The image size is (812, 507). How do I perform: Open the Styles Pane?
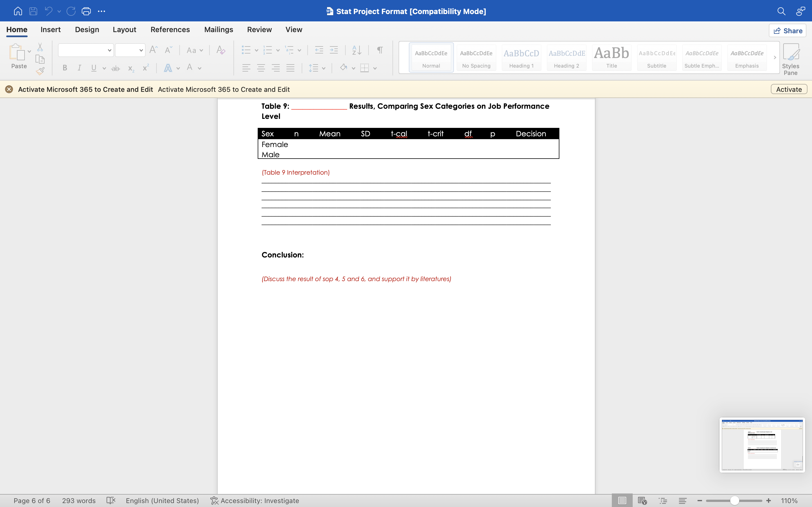click(x=790, y=59)
